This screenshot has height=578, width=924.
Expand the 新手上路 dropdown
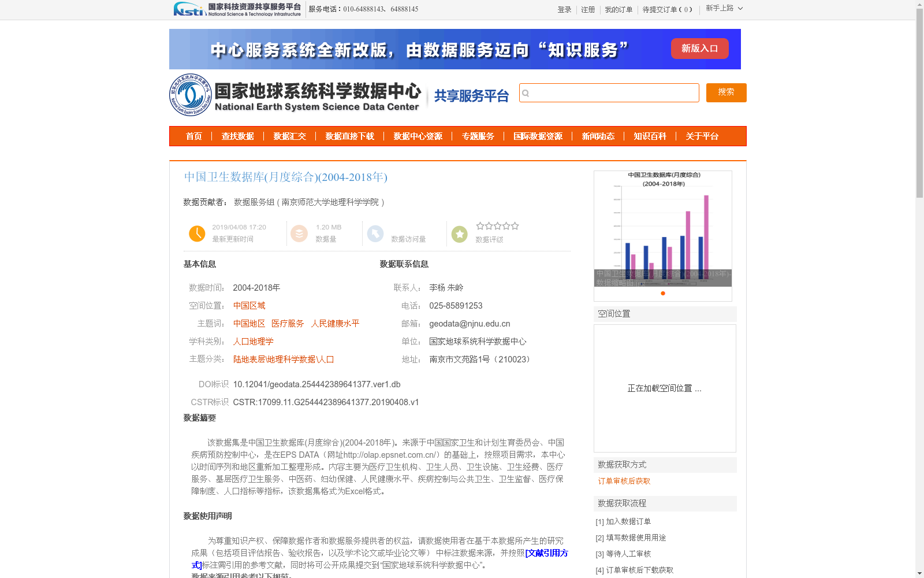tap(724, 8)
